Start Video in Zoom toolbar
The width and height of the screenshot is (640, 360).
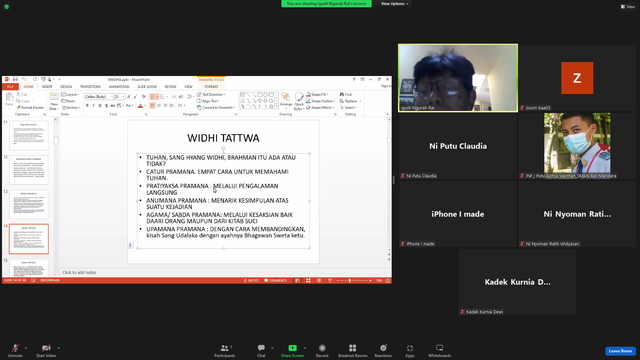coord(46,351)
